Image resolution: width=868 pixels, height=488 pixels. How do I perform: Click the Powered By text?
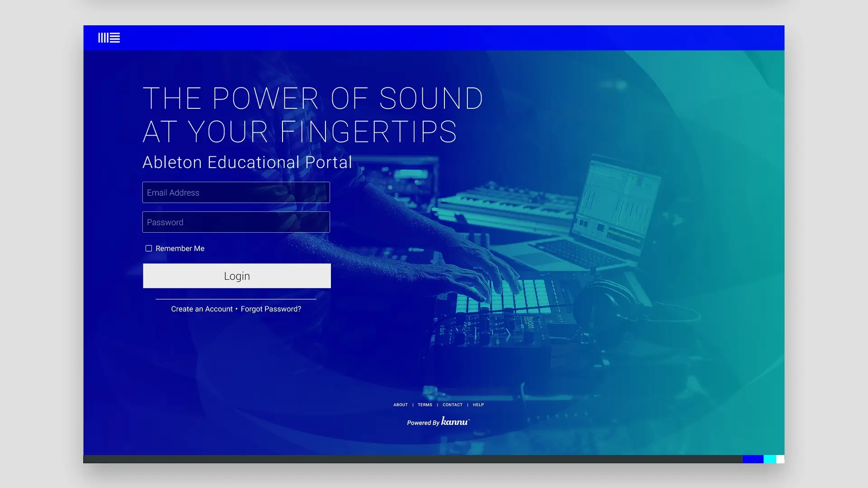(x=423, y=423)
